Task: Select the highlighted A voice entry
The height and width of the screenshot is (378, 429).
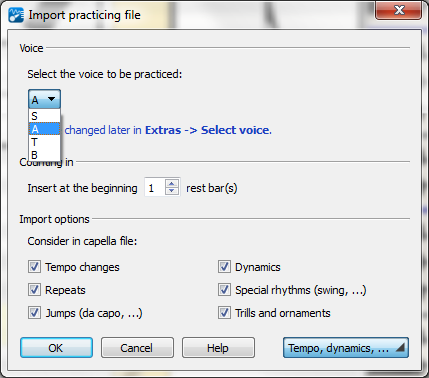Action: point(44,129)
